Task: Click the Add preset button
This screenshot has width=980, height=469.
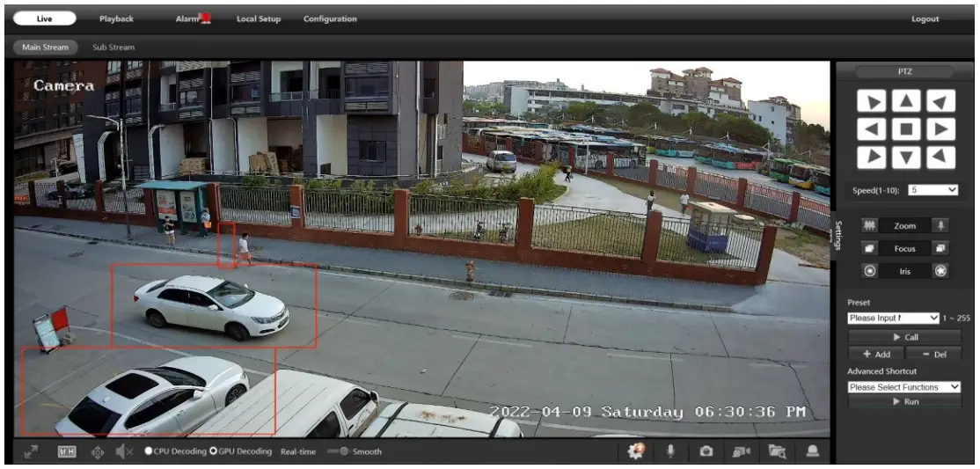Action: 875,354
